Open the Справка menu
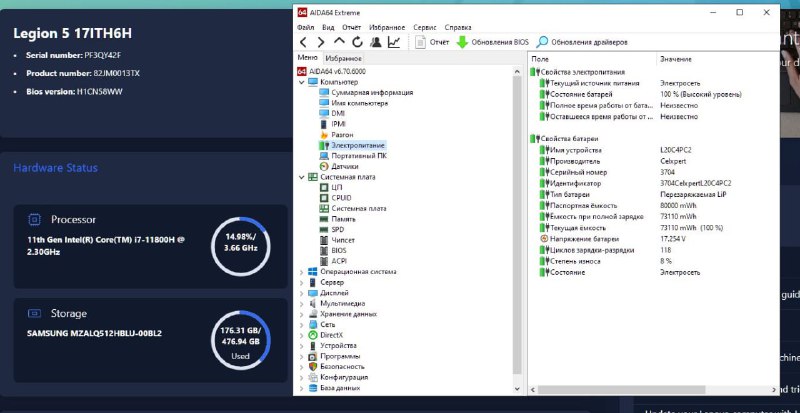 (458, 28)
